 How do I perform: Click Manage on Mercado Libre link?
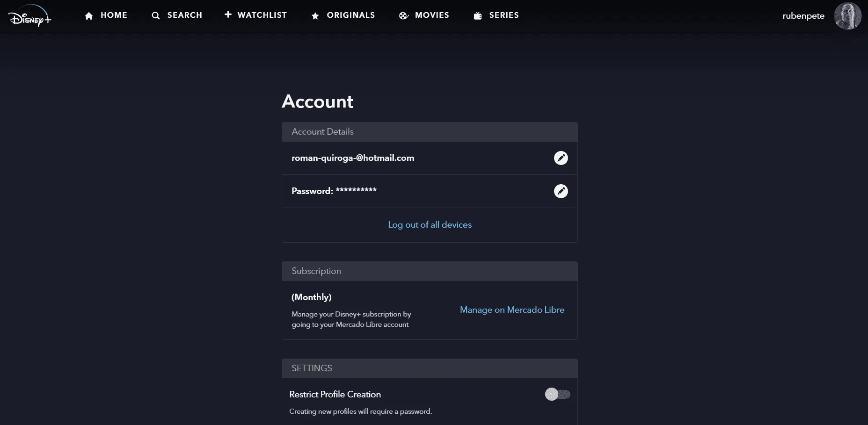(x=512, y=310)
